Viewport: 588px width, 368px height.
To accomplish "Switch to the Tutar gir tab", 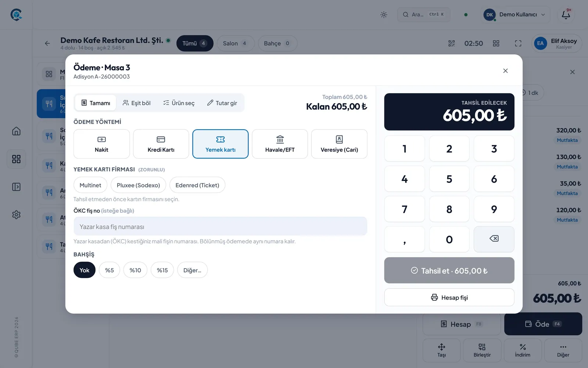I will click(x=222, y=103).
